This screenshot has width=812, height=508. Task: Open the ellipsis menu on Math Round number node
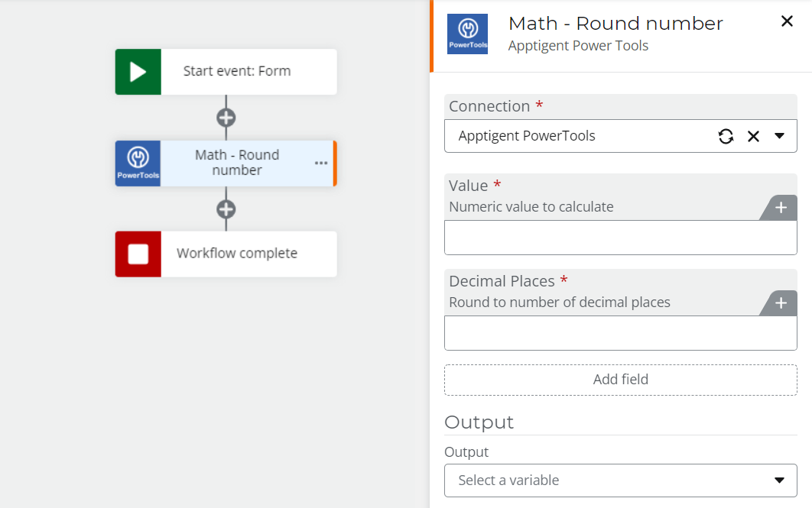pos(320,163)
